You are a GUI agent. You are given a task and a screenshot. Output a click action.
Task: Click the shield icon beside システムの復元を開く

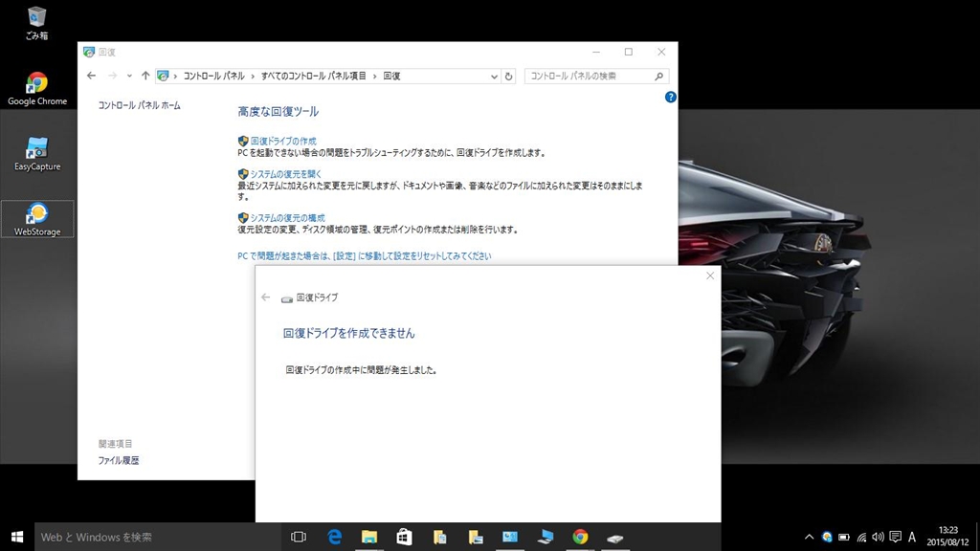click(x=243, y=174)
